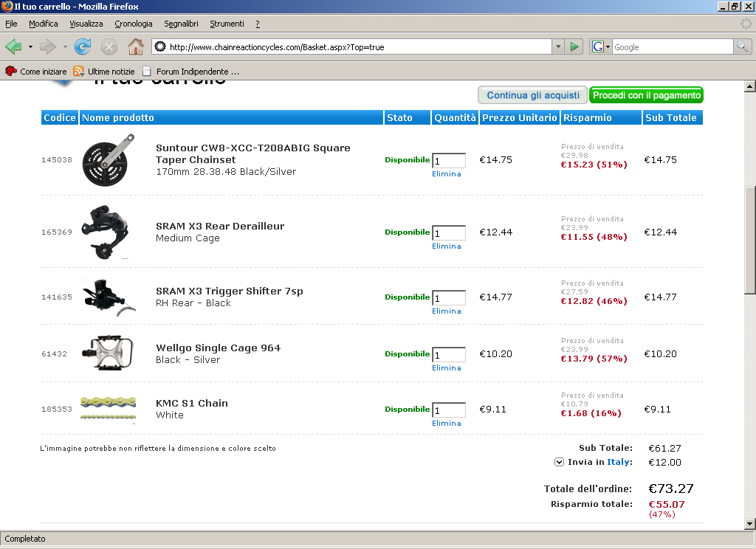Remove the KMC S1 Chain with Elimina

pyautogui.click(x=447, y=424)
